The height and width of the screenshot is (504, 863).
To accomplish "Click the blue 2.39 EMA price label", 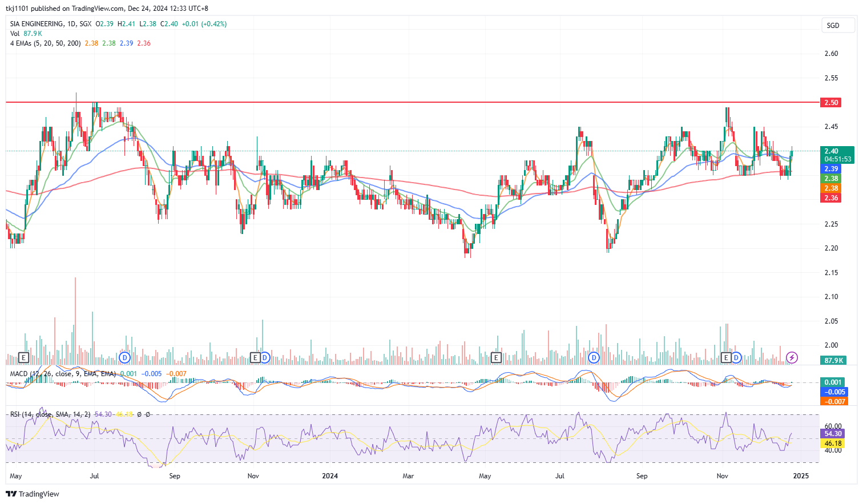I will (832, 169).
